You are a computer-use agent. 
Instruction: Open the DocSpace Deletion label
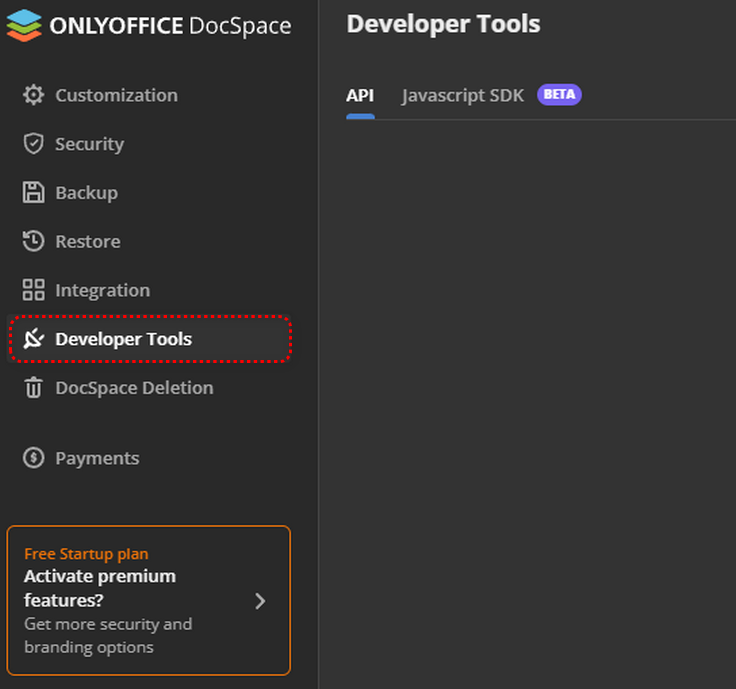click(134, 388)
